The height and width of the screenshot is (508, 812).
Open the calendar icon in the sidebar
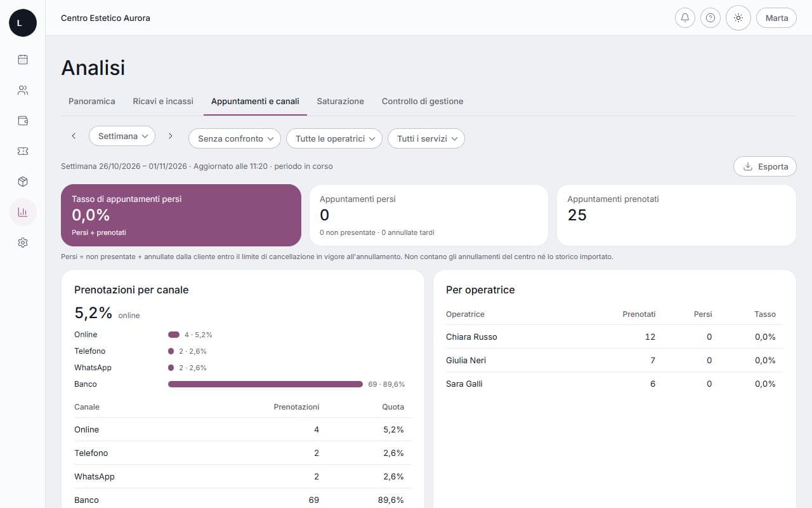(23, 60)
